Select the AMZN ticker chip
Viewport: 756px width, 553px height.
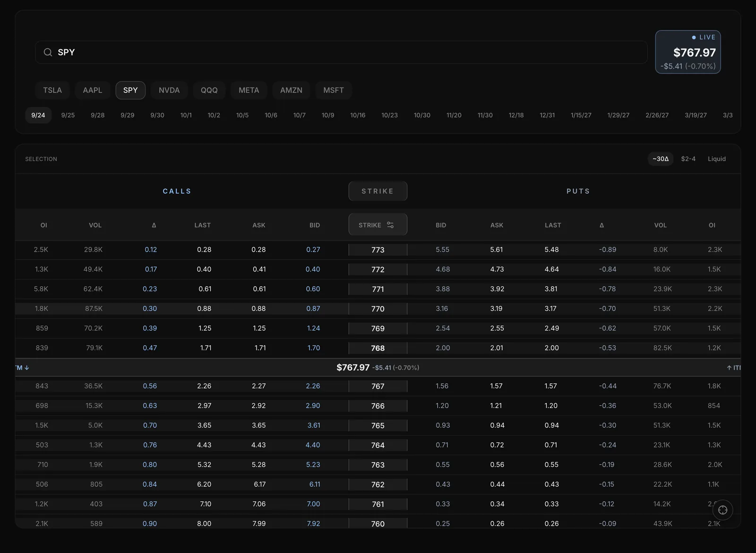point(291,90)
